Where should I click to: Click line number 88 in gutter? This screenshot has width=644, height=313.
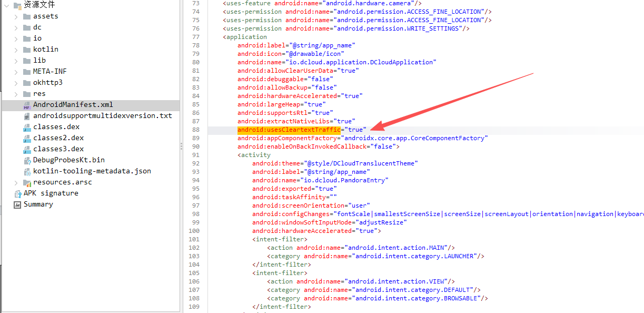tap(196, 130)
